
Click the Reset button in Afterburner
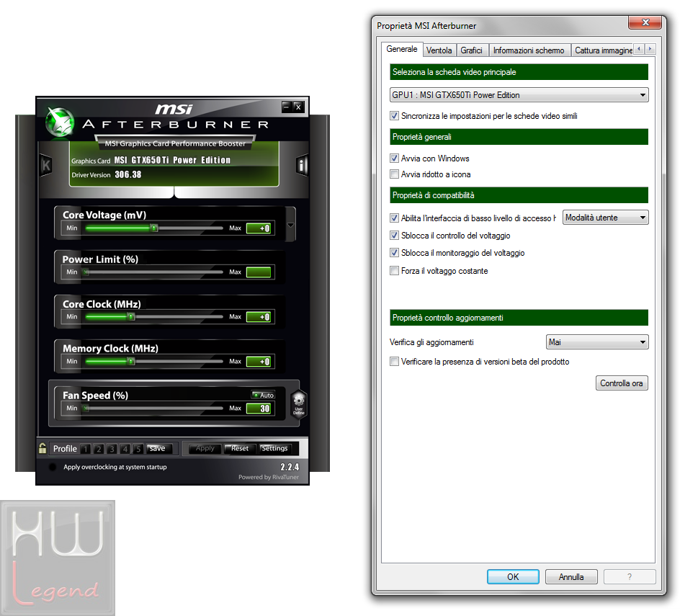click(x=239, y=449)
